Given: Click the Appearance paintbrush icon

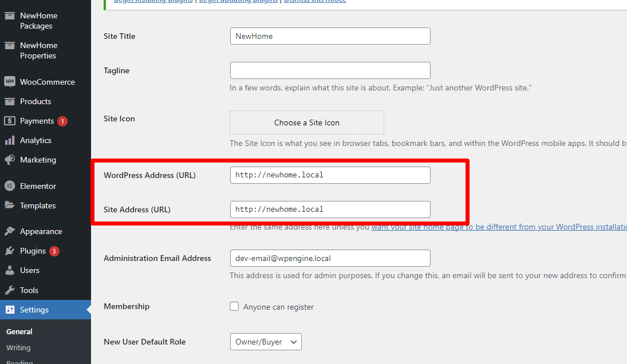Looking at the screenshot, I should [10, 231].
